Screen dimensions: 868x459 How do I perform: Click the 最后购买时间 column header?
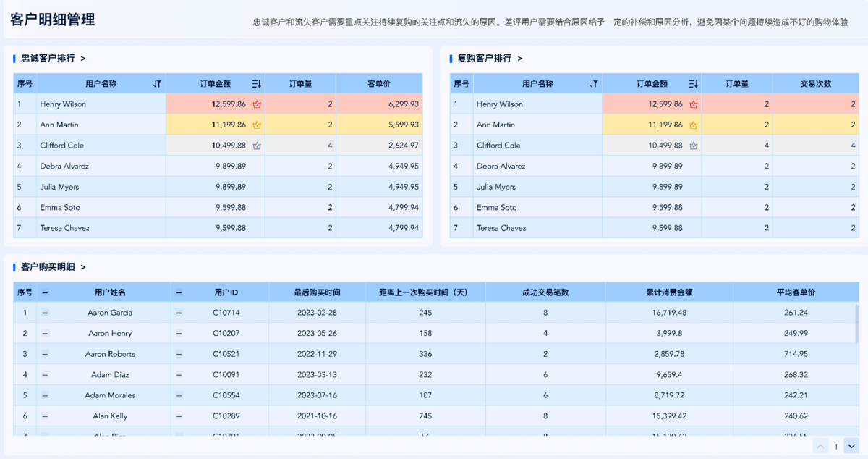click(317, 292)
